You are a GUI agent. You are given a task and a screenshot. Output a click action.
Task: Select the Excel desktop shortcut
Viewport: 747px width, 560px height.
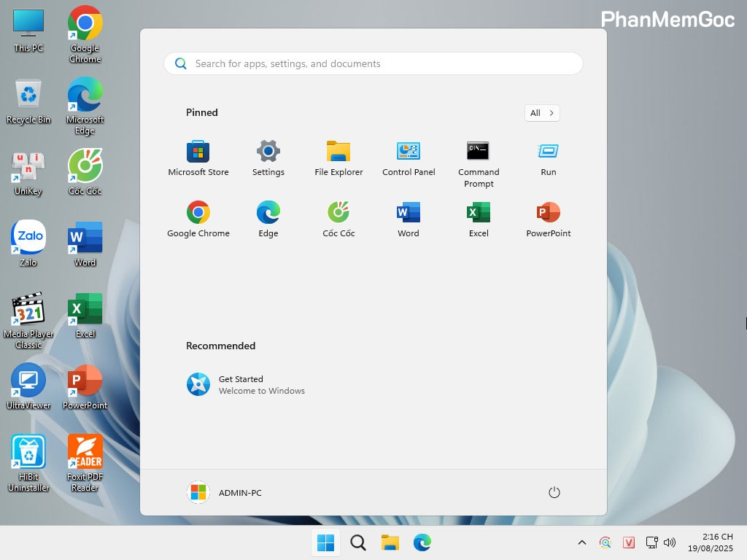click(x=85, y=316)
